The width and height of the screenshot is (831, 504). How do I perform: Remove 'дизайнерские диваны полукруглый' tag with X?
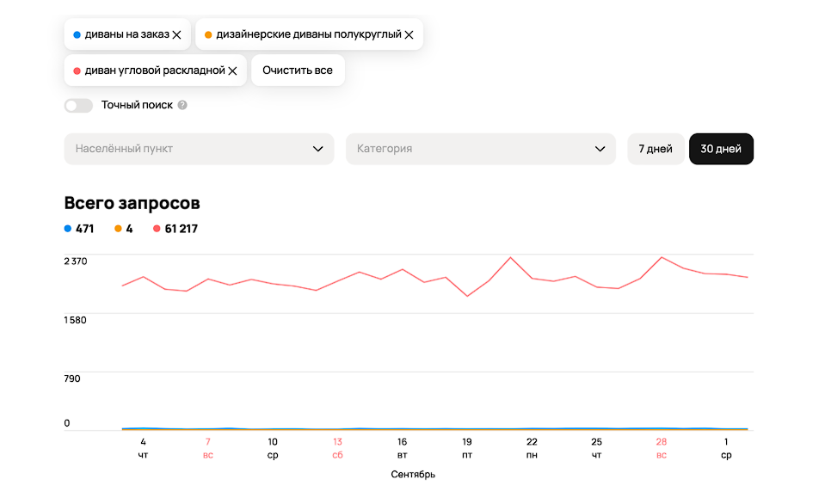tap(409, 35)
